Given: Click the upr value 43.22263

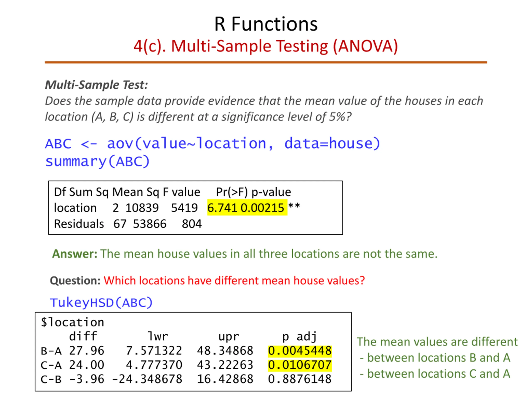Looking at the screenshot, I should [x=225, y=365].
